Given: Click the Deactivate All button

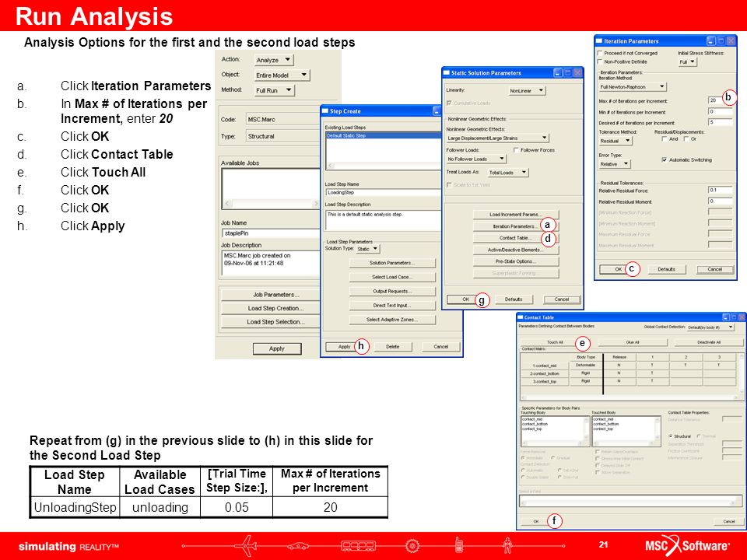Looking at the screenshot, I should click(709, 342).
